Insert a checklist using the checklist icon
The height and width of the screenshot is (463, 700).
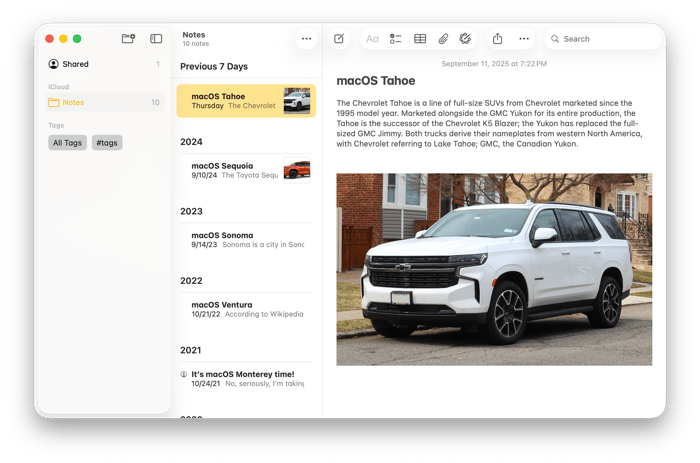[396, 39]
